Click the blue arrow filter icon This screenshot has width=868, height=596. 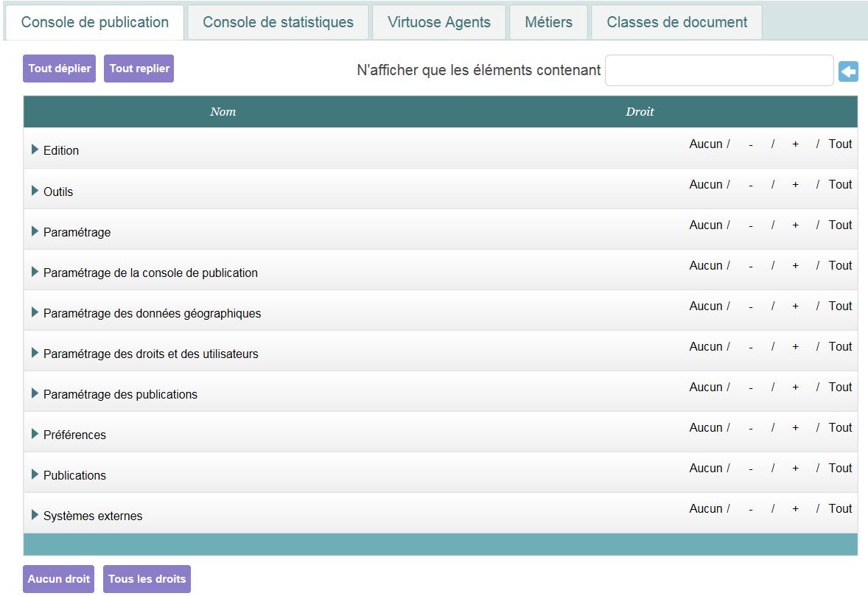(x=848, y=71)
